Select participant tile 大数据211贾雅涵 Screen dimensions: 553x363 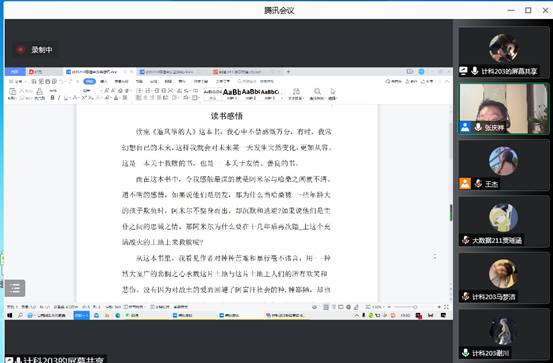(x=504, y=222)
